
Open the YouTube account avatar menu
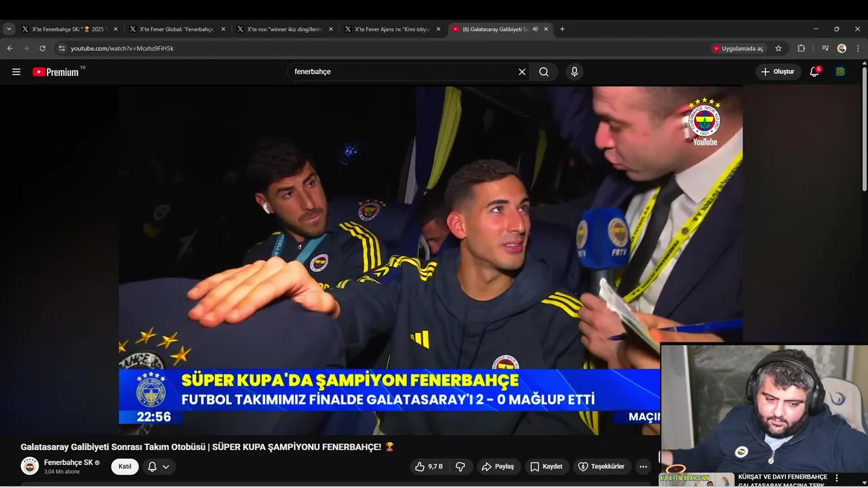pos(841,72)
